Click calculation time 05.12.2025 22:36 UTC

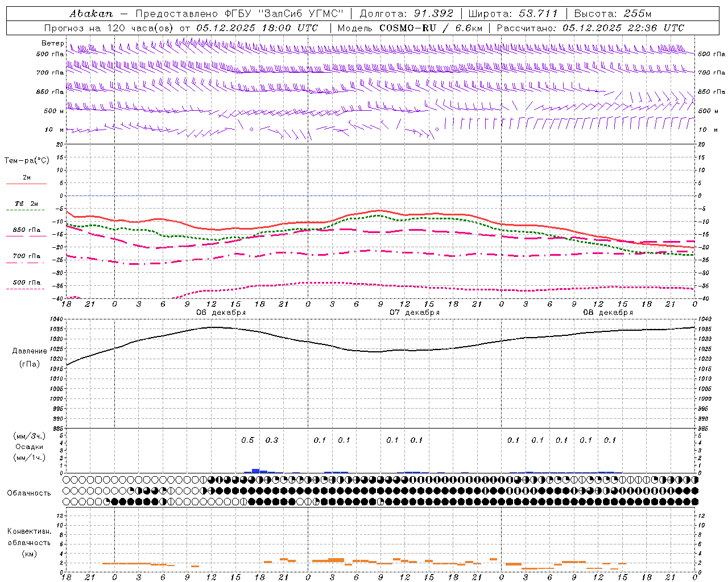(x=623, y=28)
